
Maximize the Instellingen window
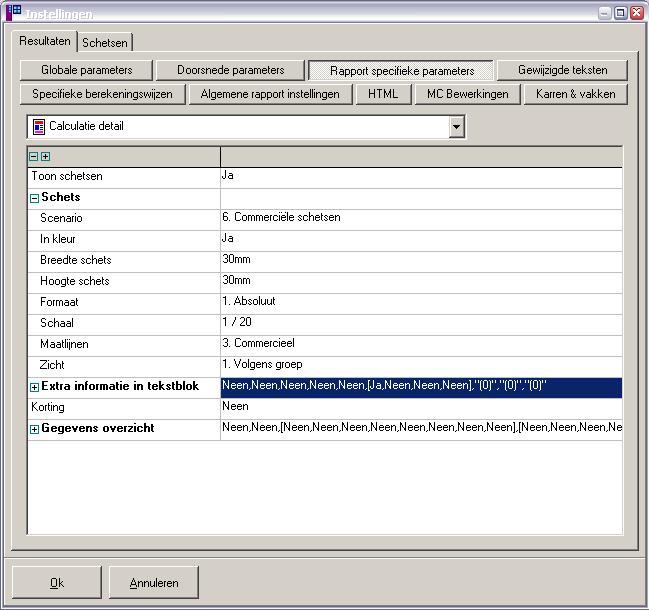pos(620,13)
